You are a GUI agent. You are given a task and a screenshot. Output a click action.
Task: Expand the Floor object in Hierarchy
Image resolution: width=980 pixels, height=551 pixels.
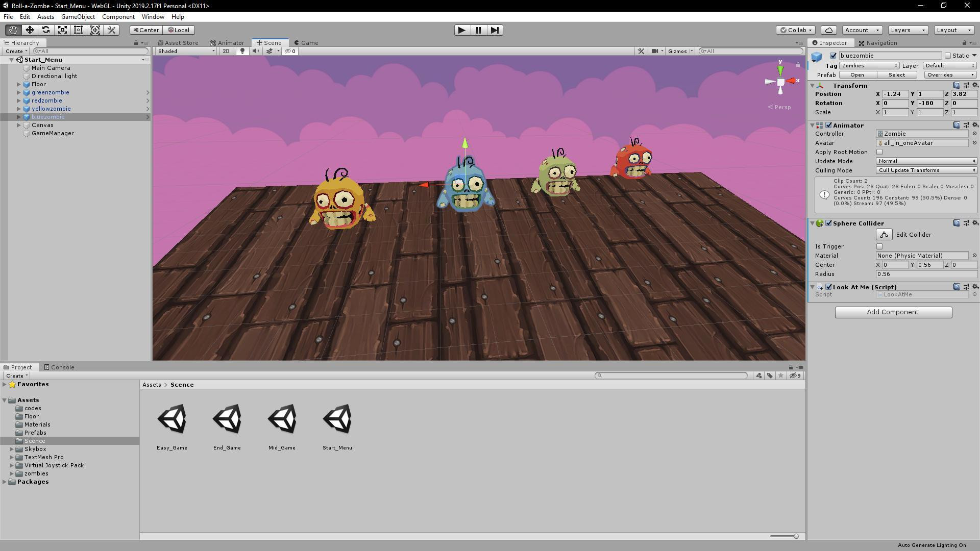[x=19, y=84]
